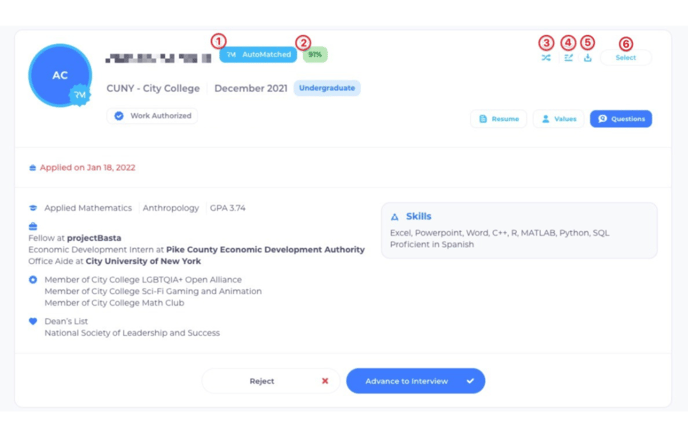This screenshot has width=688, height=437.
Task: Click the 91% match score badge
Action: pos(315,55)
